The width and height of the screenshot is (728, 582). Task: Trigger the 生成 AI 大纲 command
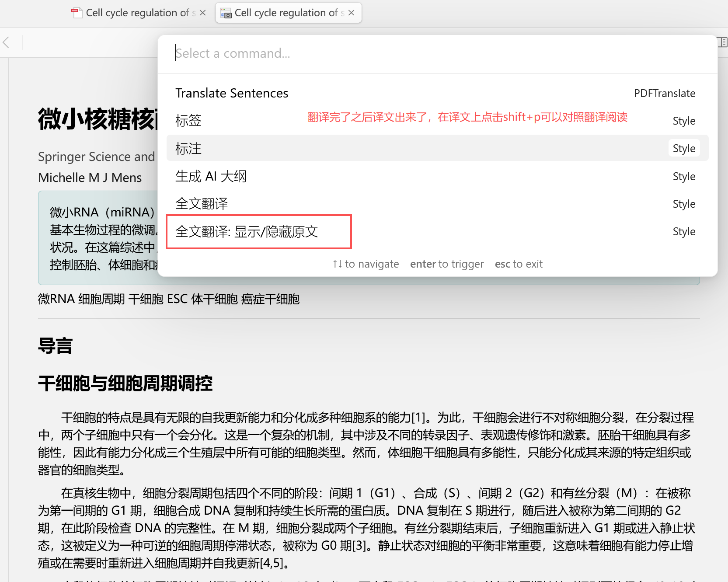tap(211, 176)
